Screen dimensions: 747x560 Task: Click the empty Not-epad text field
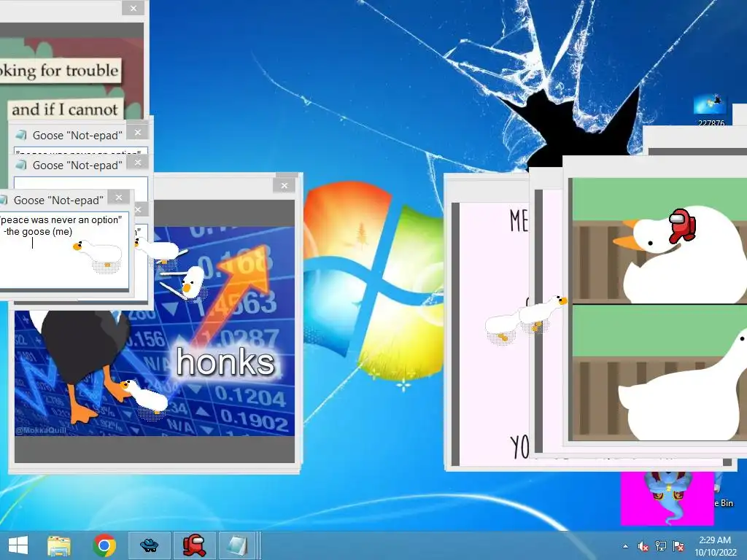80,184
